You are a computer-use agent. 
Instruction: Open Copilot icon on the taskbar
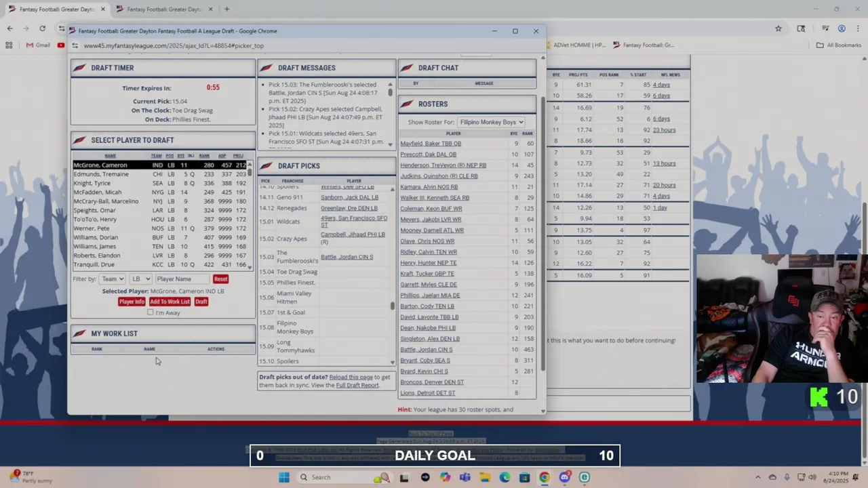click(x=444, y=477)
